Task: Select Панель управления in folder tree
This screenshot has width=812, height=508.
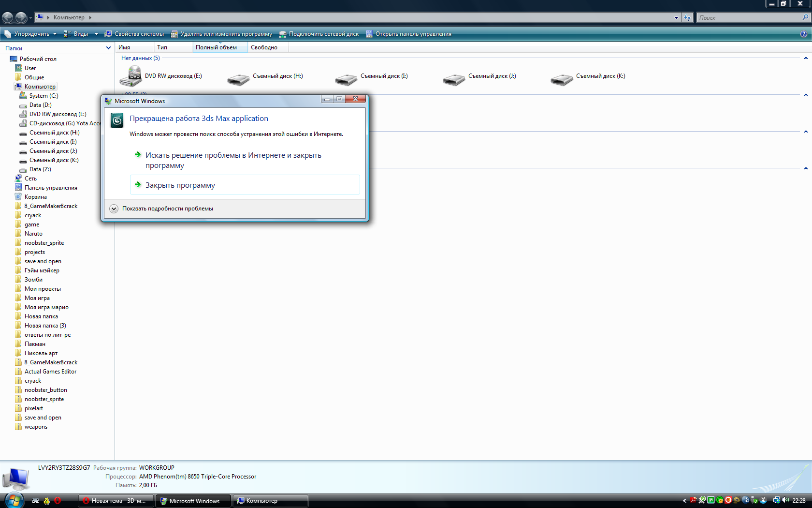Action: (51, 188)
